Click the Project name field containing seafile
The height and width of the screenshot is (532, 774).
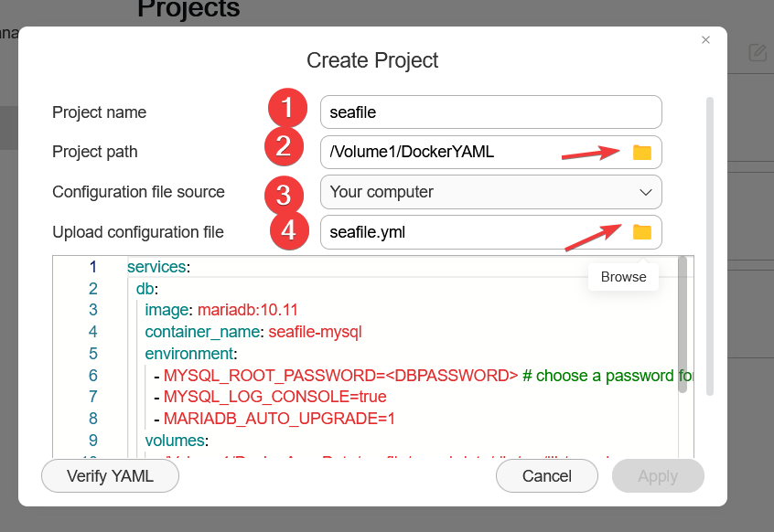click(x=490, y=112)
